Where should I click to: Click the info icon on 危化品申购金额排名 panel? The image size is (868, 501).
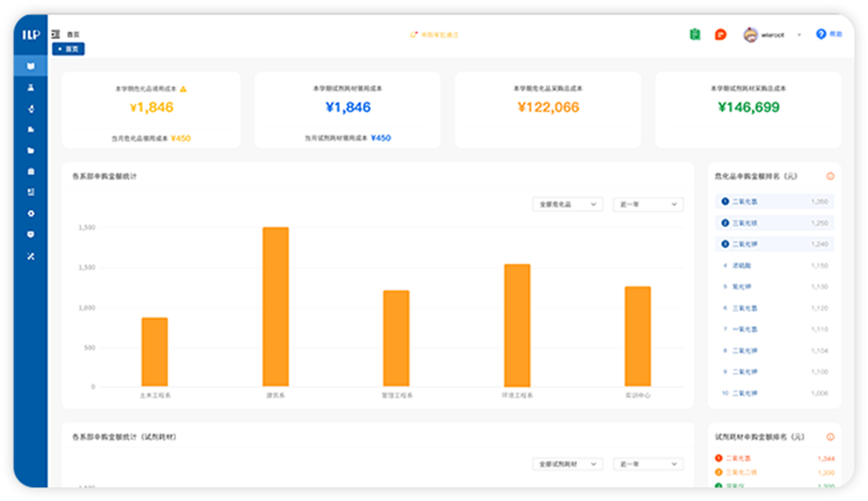point(830,177)
